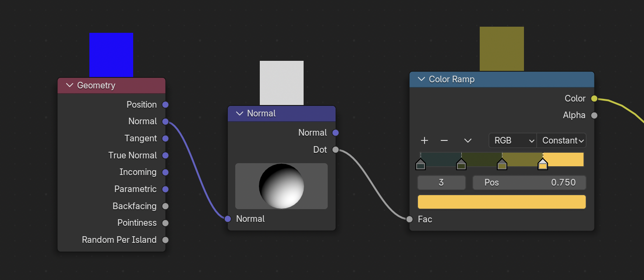The height and width of the screenshot is (280, 644).
Task: Click the Color Ramp Color output socket
Action: (594, 98)
